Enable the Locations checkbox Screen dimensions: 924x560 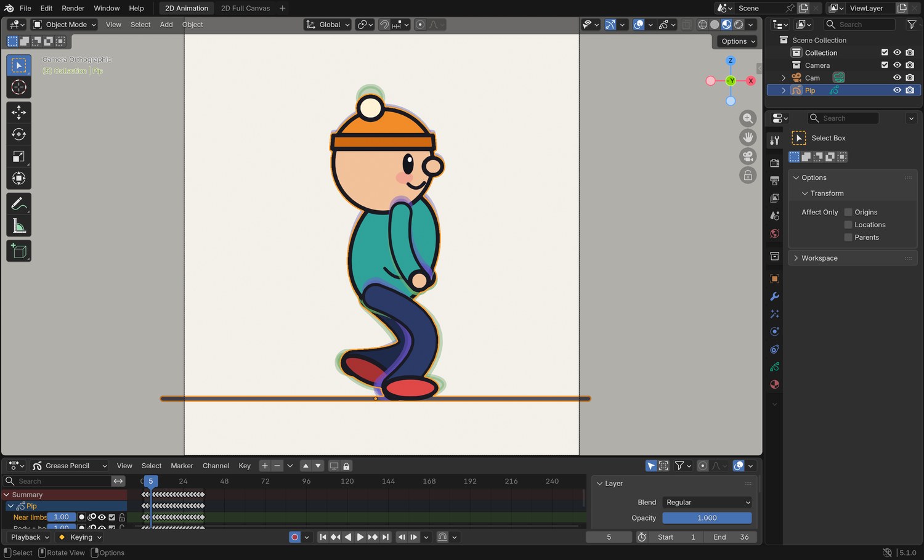[x=848, y=225]
